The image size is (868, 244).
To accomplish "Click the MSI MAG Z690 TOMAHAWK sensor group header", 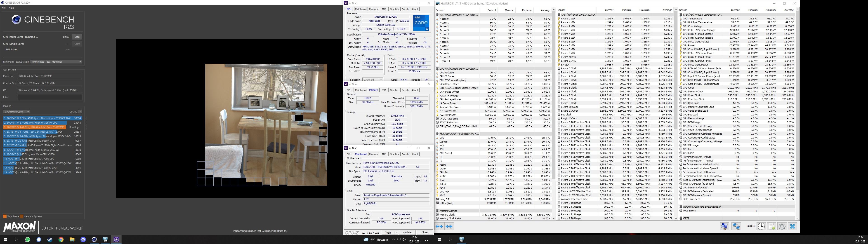I will [493, 134].
